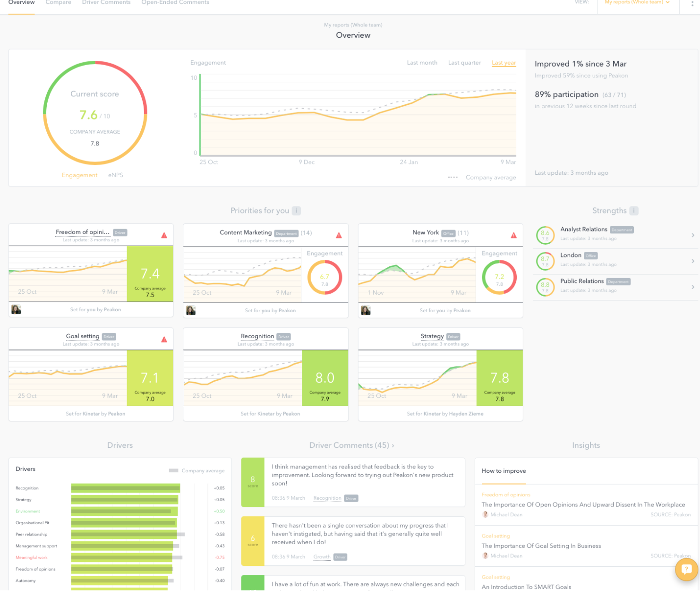
Task: Open the SMART Goals insight article
Action: pyautogui.click(x=526, y=587)
